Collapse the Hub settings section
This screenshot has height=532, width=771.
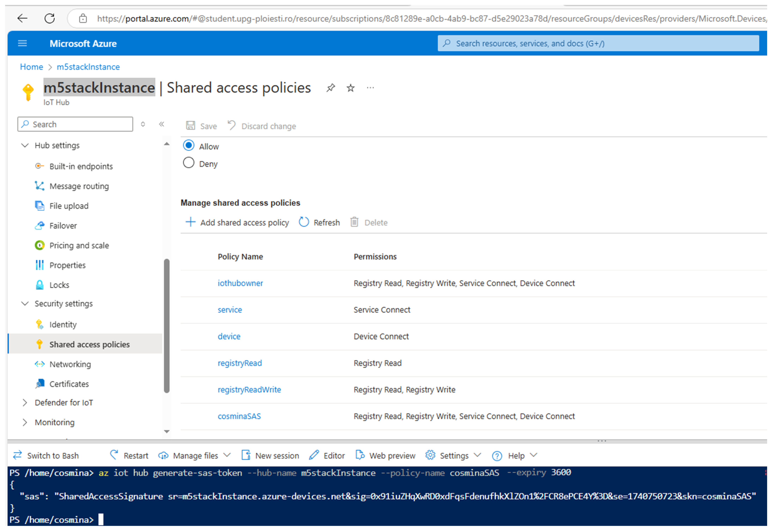click(25, 146)
